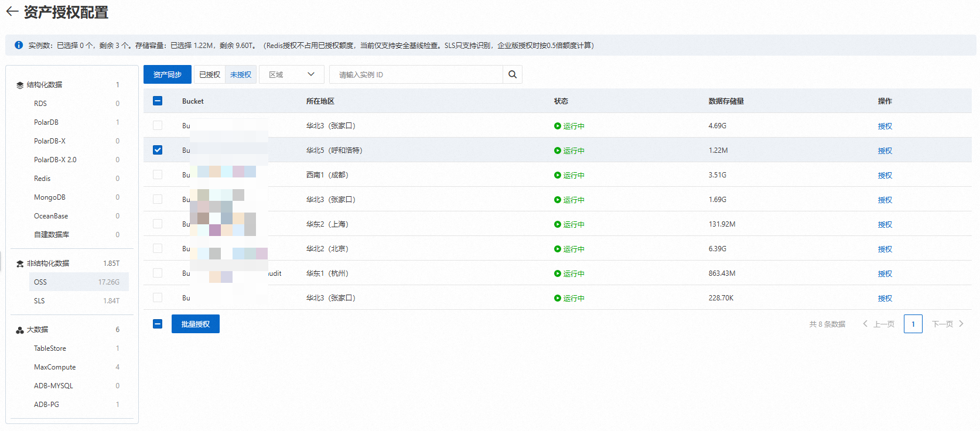The image size is (980, 431).
Task: Select PolarDB in the sidebar
Action: tap(79, 122)
